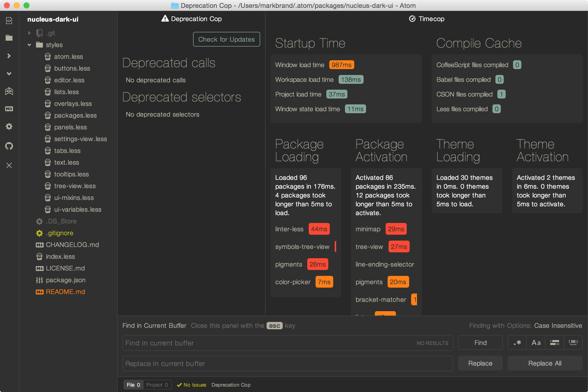The height and width of the screenshot is (392, 588).
Task: Open lists.less in the tree
Action: pos(66,92)
